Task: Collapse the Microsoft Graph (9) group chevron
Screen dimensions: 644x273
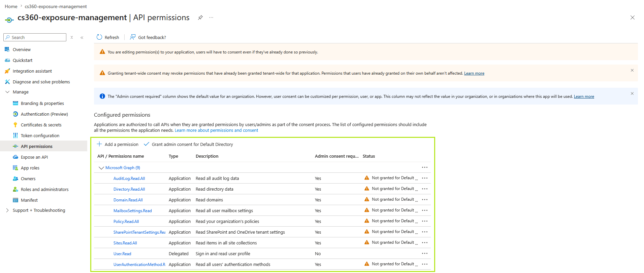Action: [x=101, y=168]
